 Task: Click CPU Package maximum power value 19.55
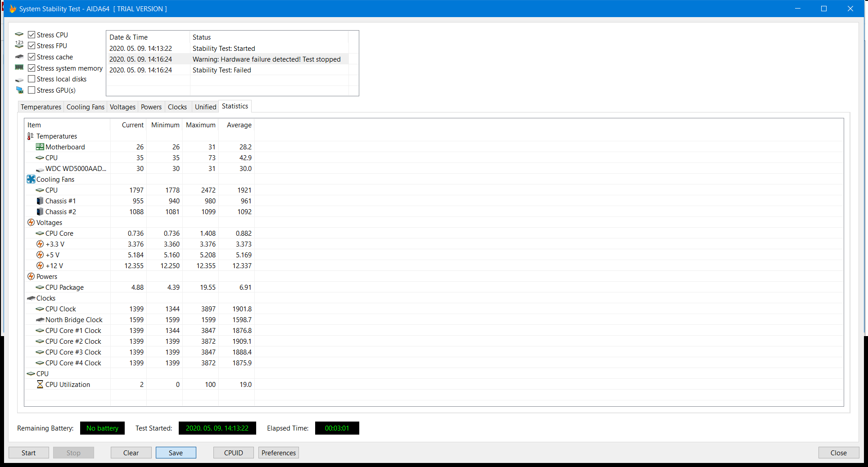(208, 287)
